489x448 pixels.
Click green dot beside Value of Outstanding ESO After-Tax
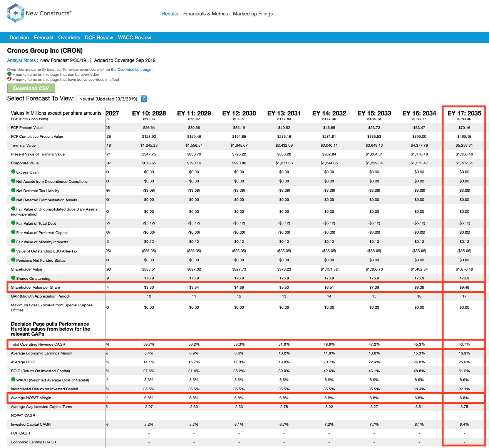(x=13, y=251)
